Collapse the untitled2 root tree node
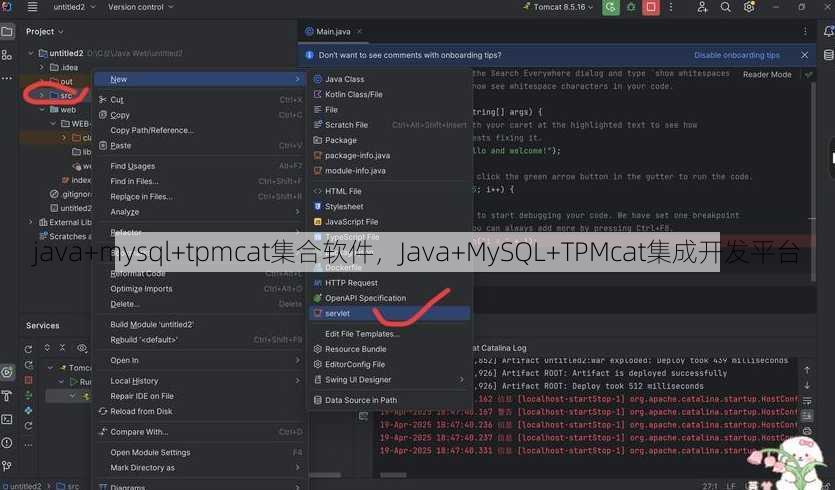 31,53
